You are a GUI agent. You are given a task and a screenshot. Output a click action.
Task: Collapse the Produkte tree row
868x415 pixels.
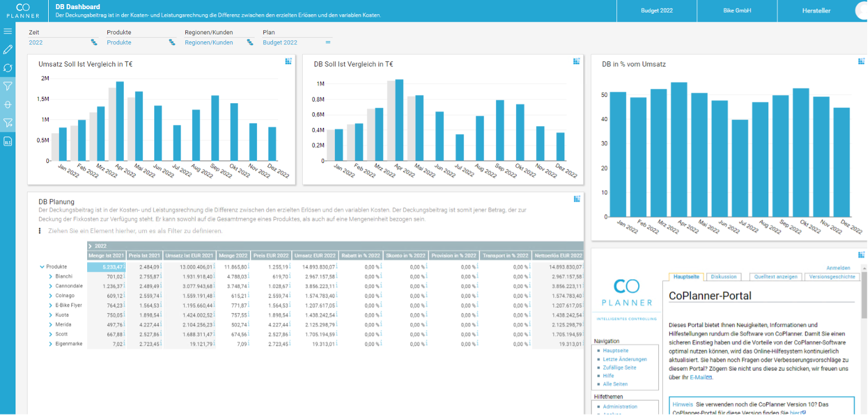tap(42, 267)
